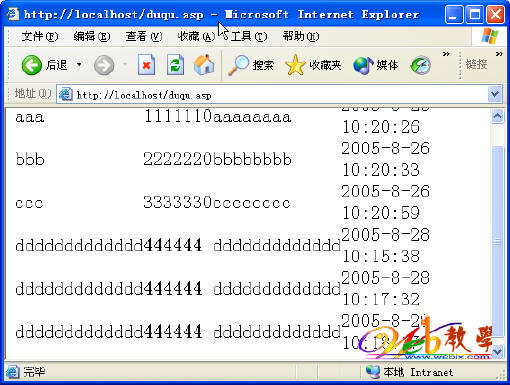The height and width of the screenshot is (385, 510).
Task: Click the IE icon in title bar
Action: coord(13,14)
